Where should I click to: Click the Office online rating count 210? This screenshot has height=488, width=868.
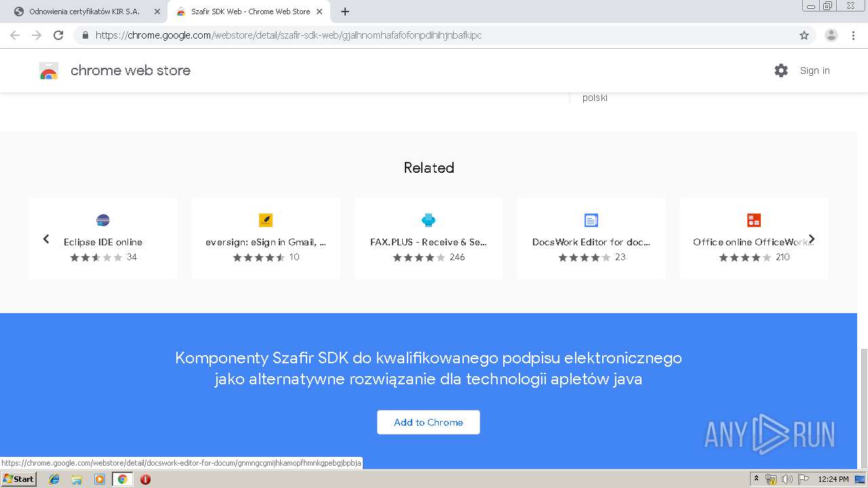[783, 258]
